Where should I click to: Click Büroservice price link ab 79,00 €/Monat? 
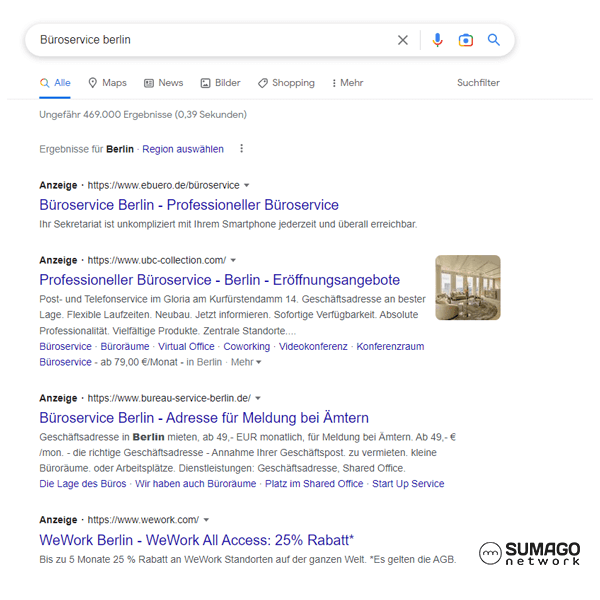[65, 362]
